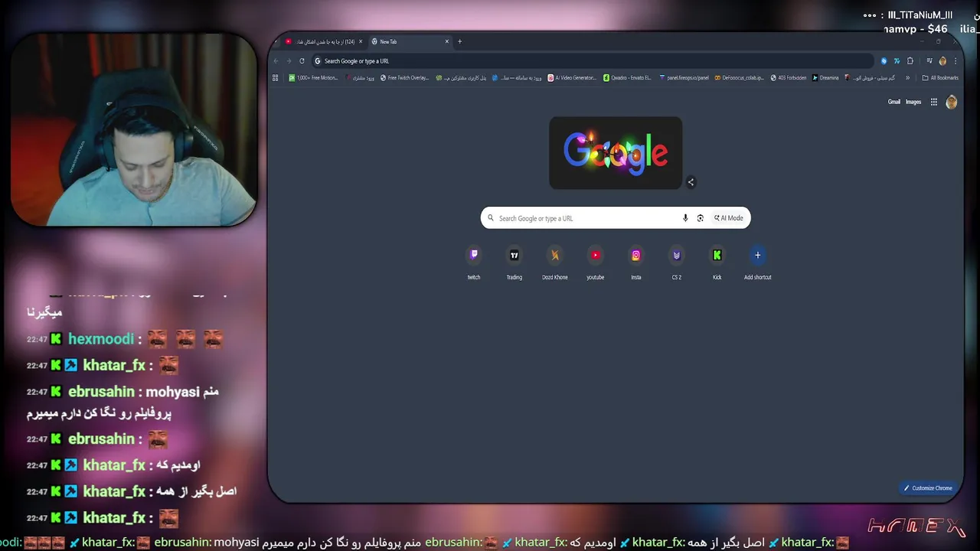Click the webcam overlay video
This screenshot has height=551, width=980.
[x=134, y=129]
